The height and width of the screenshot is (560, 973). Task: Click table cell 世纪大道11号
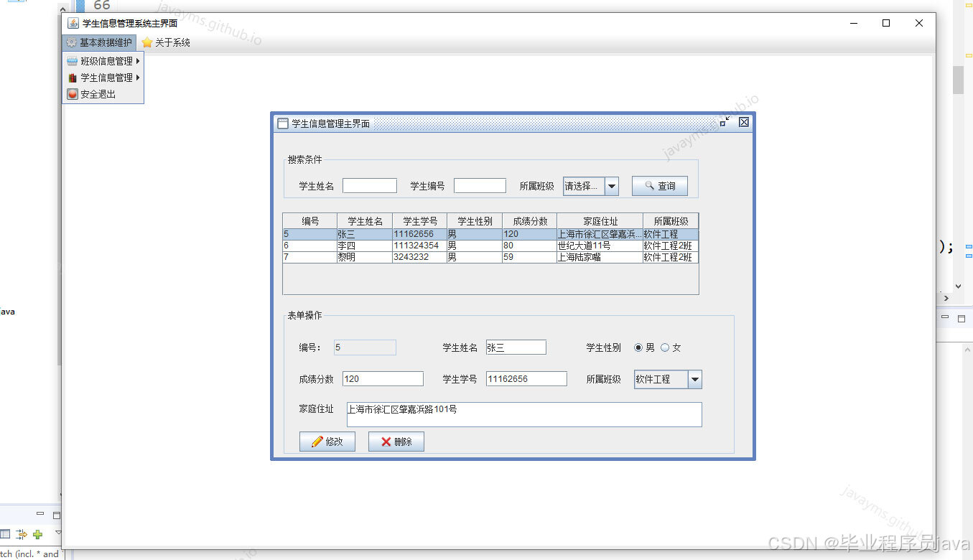pos(600,246)
